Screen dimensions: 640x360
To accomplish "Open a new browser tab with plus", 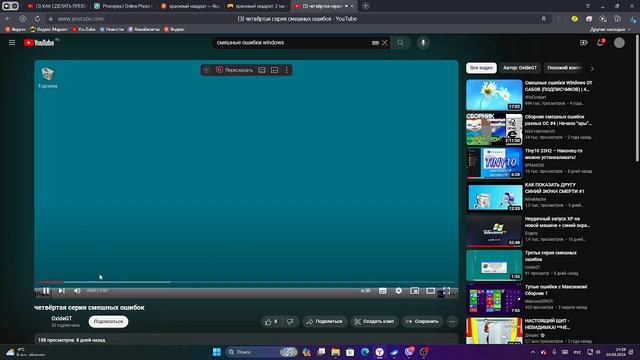I will coord(365,6).
